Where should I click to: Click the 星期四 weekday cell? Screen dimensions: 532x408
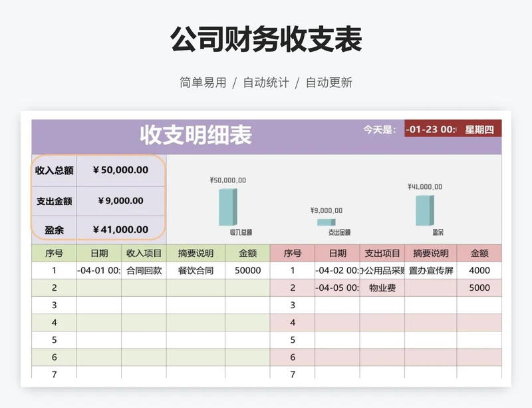point(479,129)
